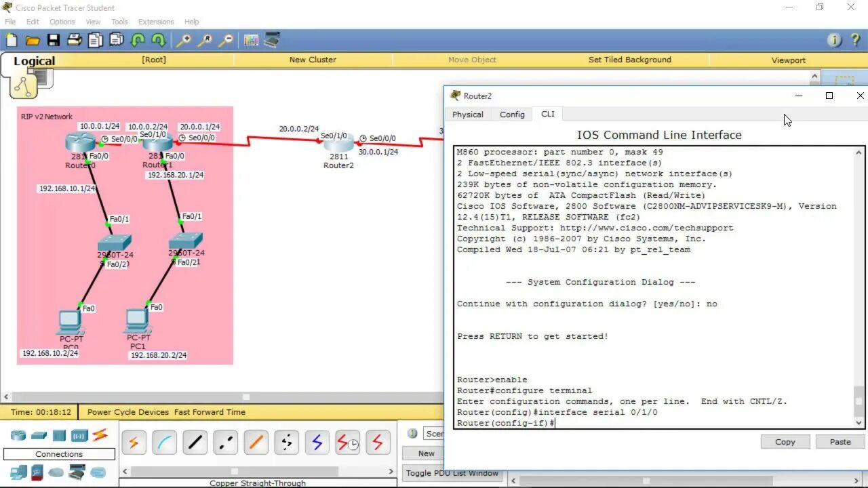
Task: Click the help question mark icon
Action: (855, 40)
